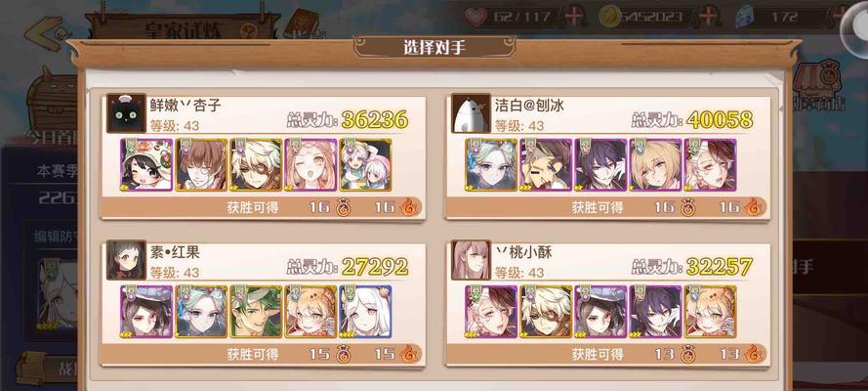Click the gold coin currency icon
The image size is (868, 391).
click(609, 17)
